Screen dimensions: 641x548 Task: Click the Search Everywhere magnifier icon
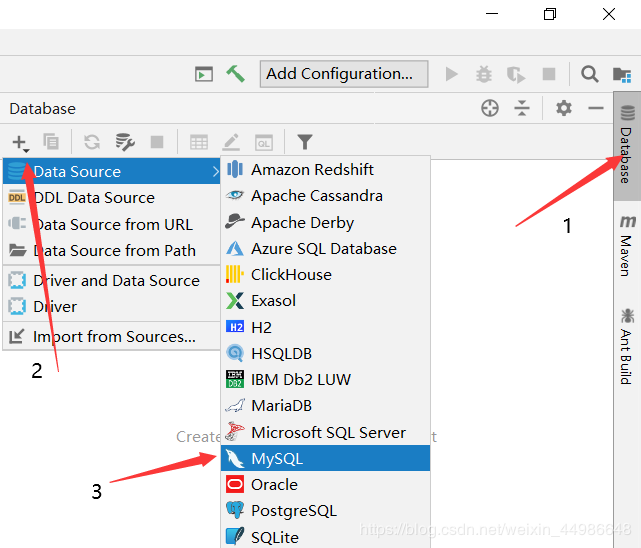click(x=590, y=73)
